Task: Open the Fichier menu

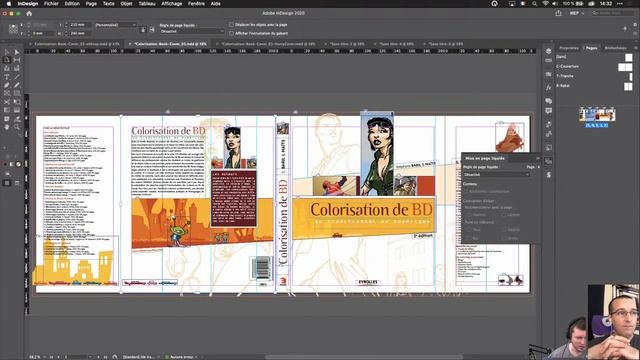Action: coord(51,4)
